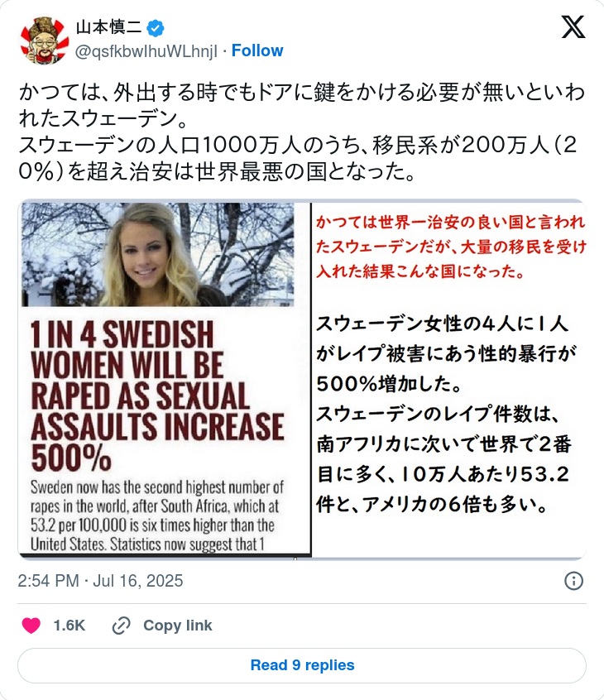The width and height of the screenshot is (604, 700).
Task: Open the 山本慎二 display name
Action: point(108,27)
